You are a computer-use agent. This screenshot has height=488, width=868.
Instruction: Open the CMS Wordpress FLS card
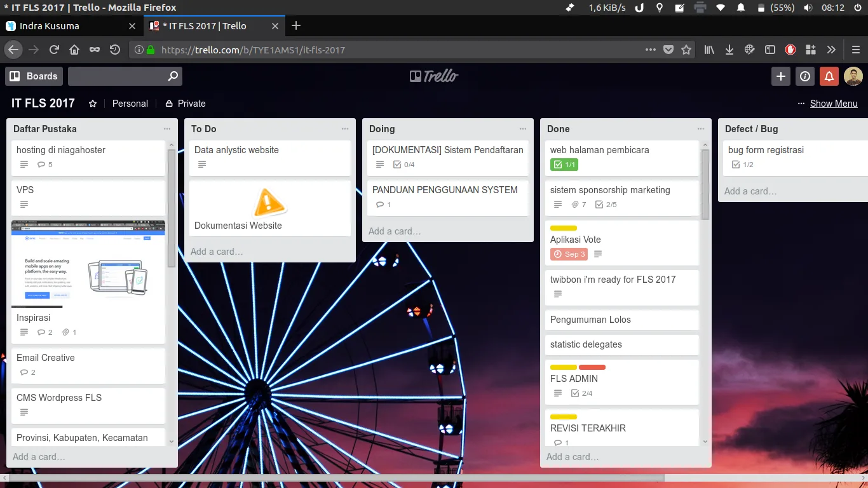click(88, 405)
